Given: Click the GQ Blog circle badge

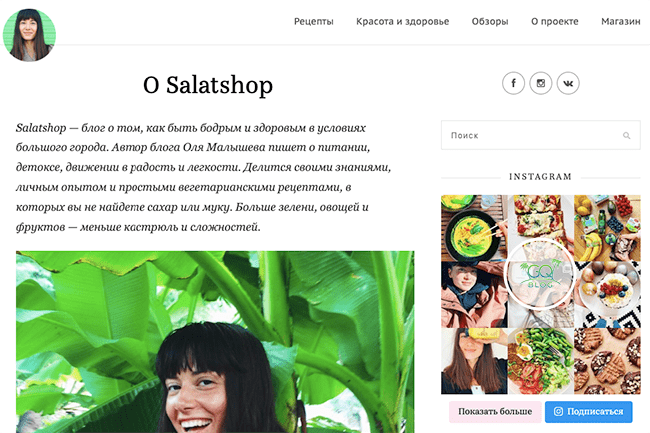Looking at the screenshot, I should coord(540,275).
